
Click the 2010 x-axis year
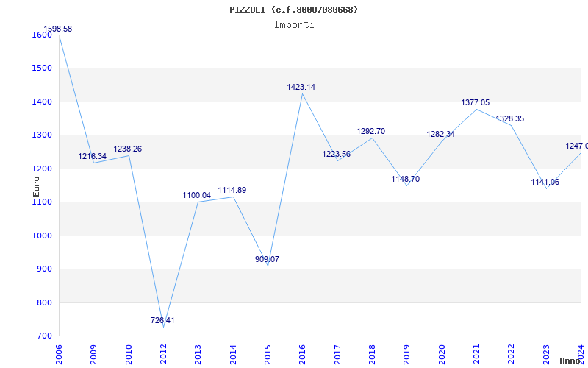pyautogui.click(x=128, y=354)
